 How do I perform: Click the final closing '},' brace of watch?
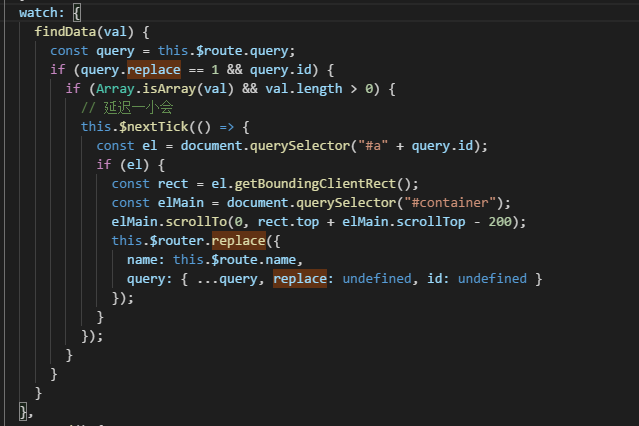(26, 412)
